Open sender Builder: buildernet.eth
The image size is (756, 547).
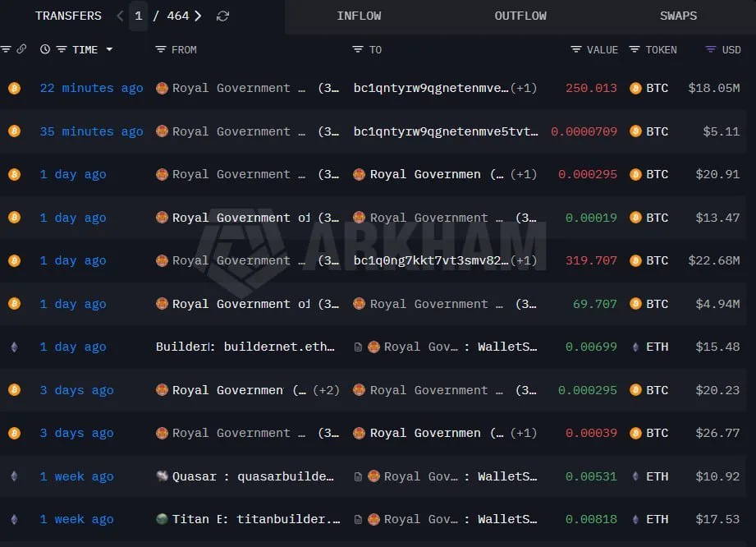pyautogui.click(x=245, y=347)
